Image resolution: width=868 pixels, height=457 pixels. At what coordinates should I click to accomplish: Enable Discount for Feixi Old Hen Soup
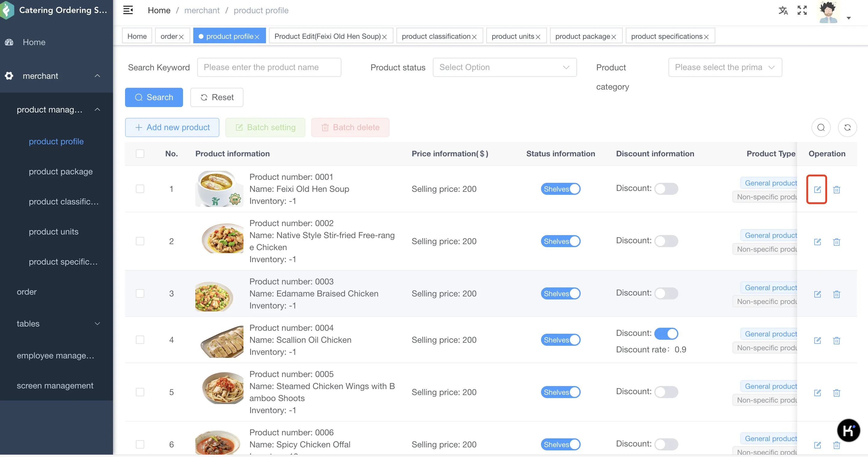pos(666,189)
